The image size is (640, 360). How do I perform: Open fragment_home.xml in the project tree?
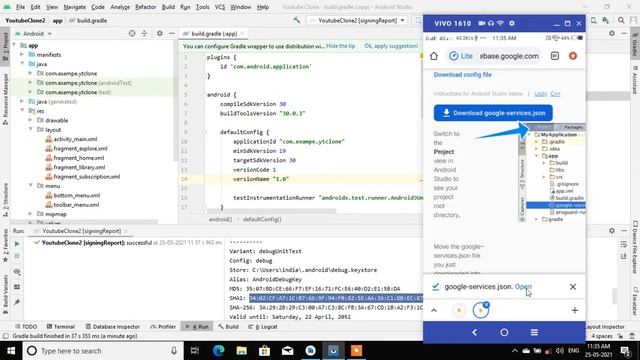click(79, 158)
